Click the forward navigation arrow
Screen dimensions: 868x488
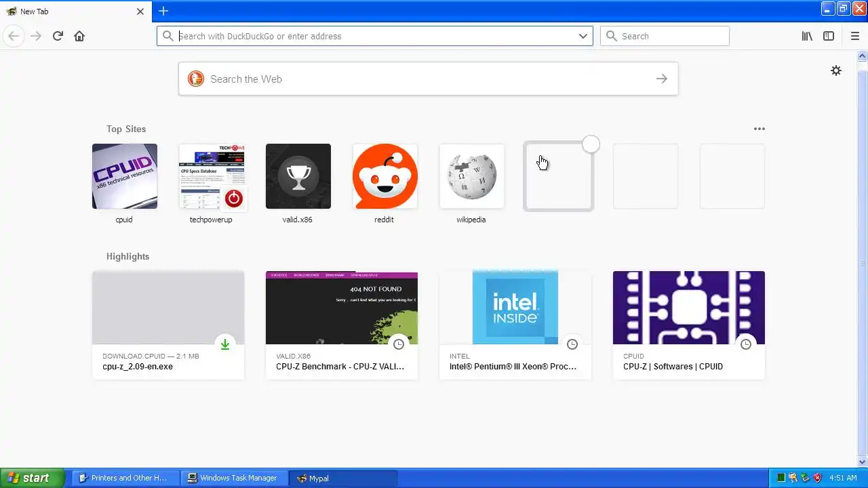pyautogui.click(x=36, y=36)
